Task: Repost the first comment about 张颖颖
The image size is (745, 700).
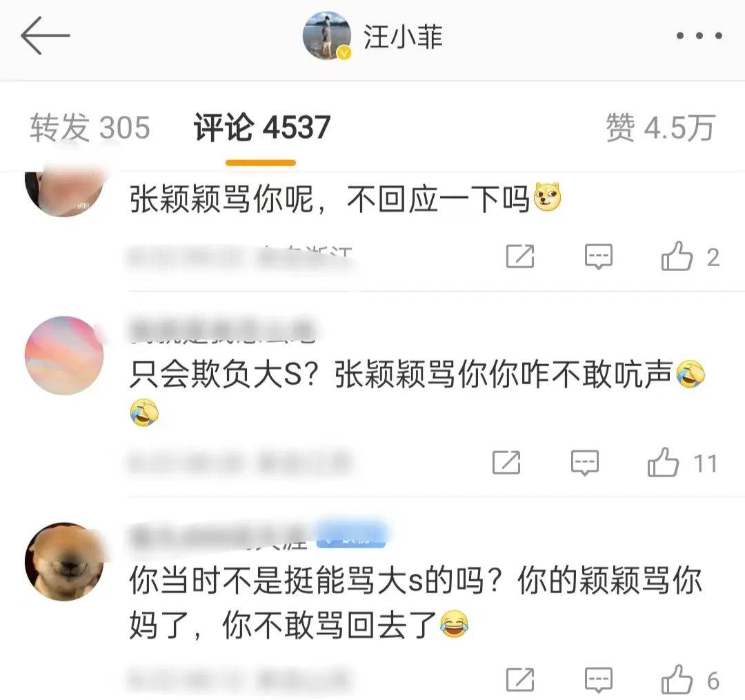Action: click(x=520, y=257)
